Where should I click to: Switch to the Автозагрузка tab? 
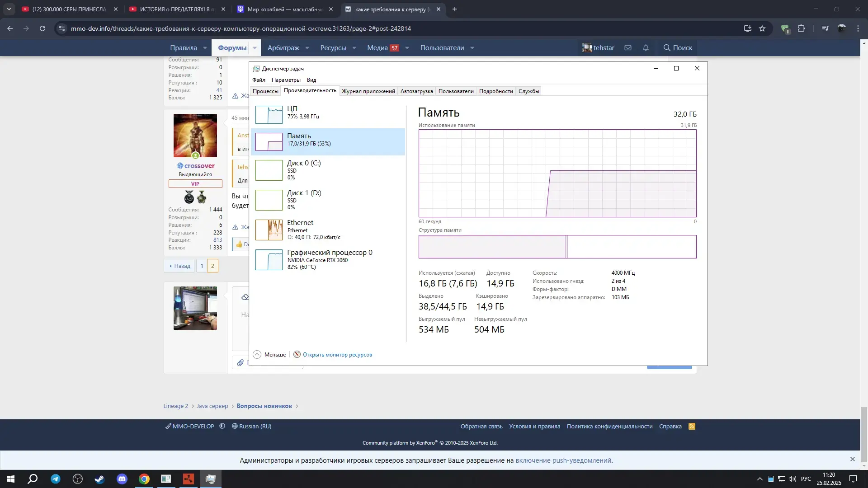click(416, 91)
